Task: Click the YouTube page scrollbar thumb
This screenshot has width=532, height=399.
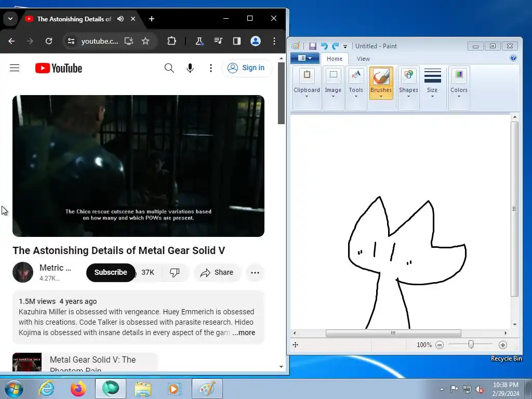Action: tap(281, 92)
